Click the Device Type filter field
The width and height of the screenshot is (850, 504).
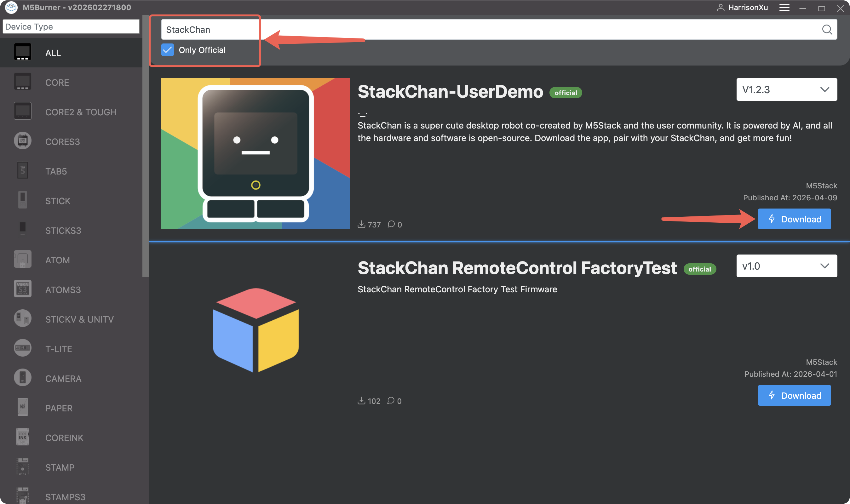(71, 26)
